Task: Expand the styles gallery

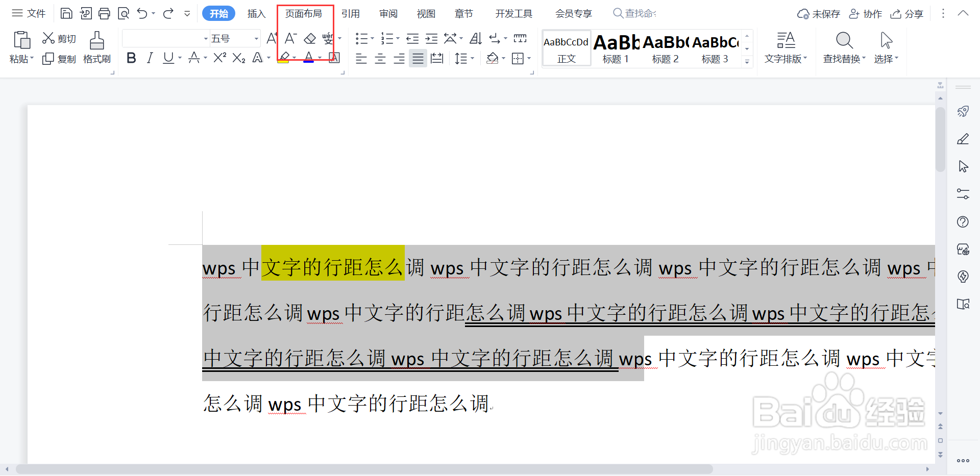Action: (747, 62)
